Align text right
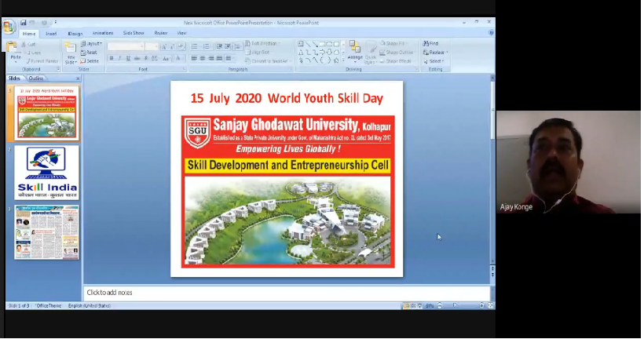Screen dimensions: 644x339 tap(211, 59)
